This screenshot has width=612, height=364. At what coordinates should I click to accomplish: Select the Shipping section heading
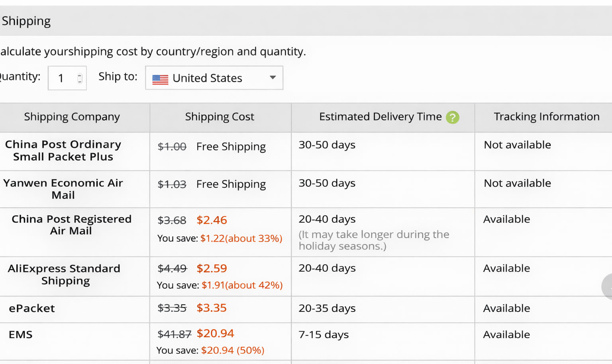click(26, 21)
